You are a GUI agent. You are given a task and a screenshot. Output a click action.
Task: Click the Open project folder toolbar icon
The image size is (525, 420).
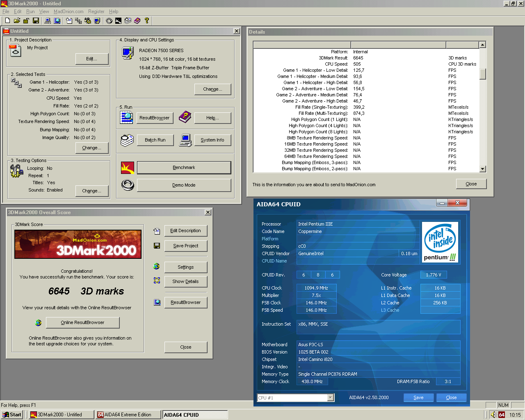click(17, 21)
